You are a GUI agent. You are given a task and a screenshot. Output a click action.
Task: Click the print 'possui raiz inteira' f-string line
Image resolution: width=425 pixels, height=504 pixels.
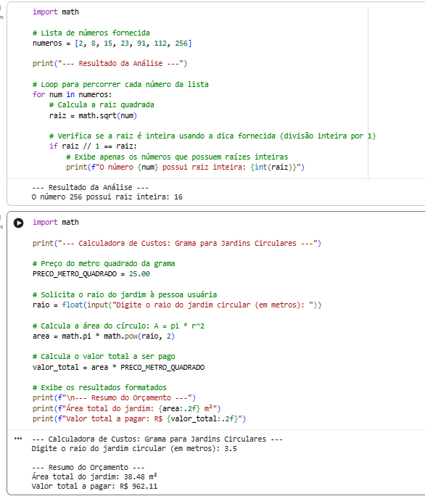(x=185, y=167)
